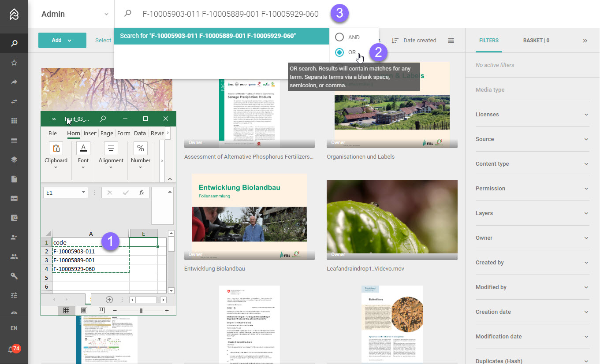Select Excel cell F-10005889-001

click(x=90, y=260)
